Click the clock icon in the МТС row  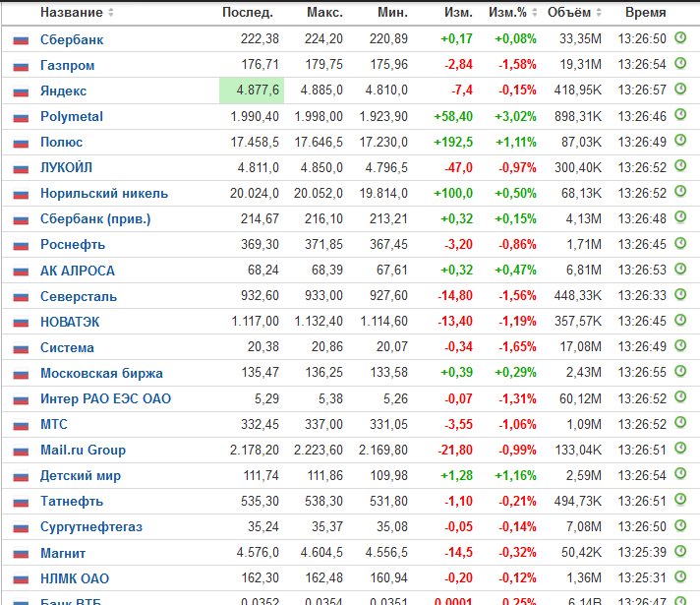(680, 422)
